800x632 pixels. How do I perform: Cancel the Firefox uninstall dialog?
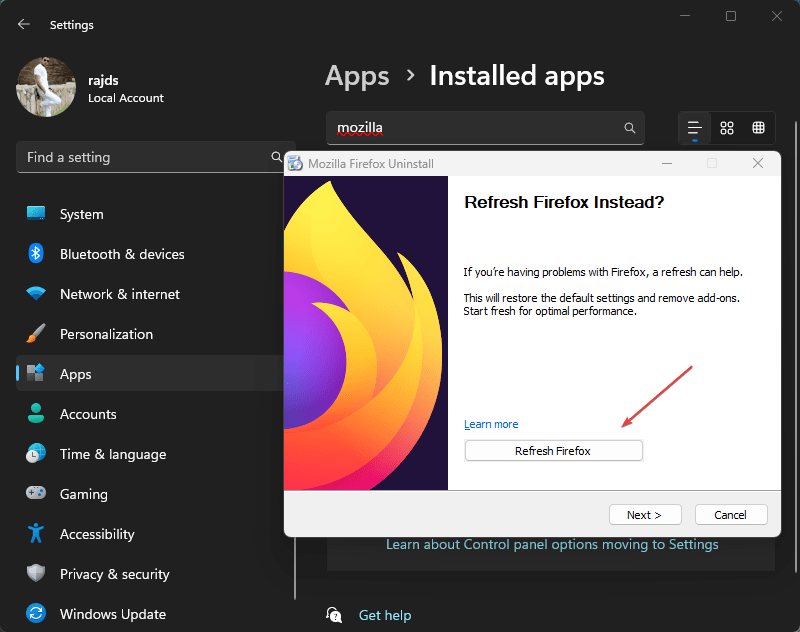point(731,515)
